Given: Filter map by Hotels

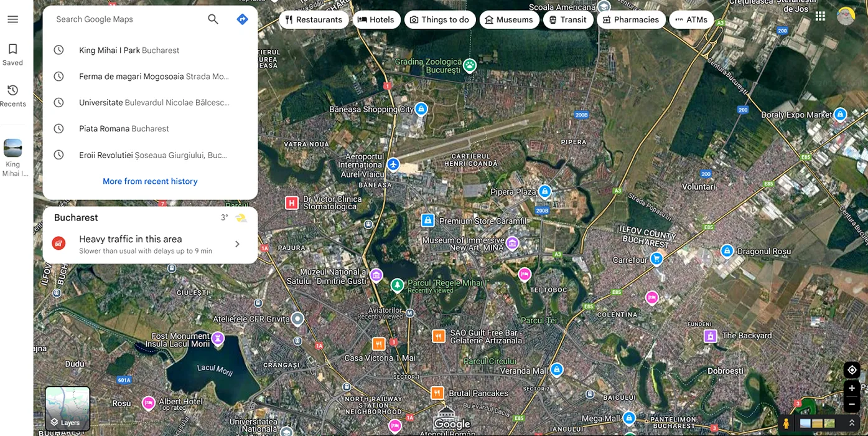Looking at the screenshot, I should pos(376,20).
